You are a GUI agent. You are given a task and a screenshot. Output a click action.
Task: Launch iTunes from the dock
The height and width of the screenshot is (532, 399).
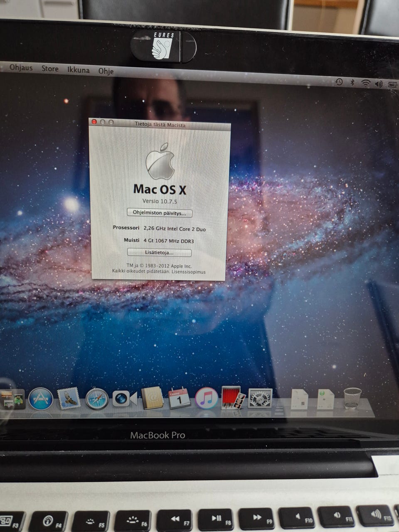coord(207,398)
